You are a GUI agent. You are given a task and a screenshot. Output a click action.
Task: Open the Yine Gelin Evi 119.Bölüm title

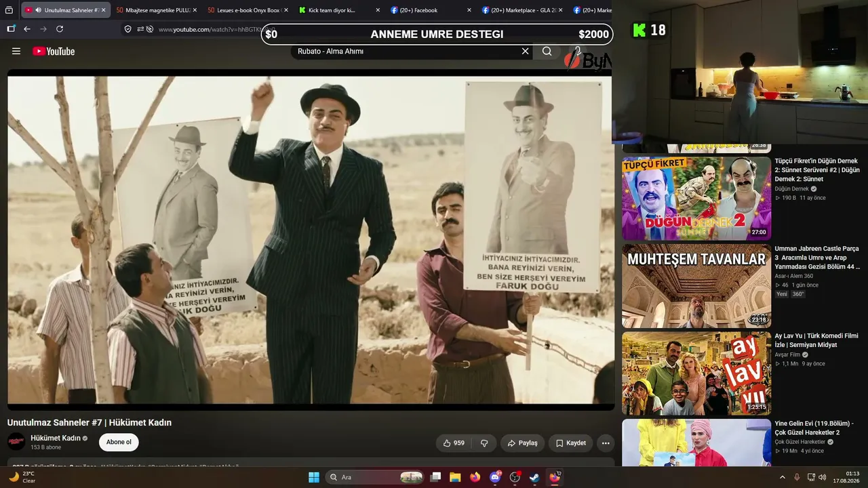[x=814, y=428]
